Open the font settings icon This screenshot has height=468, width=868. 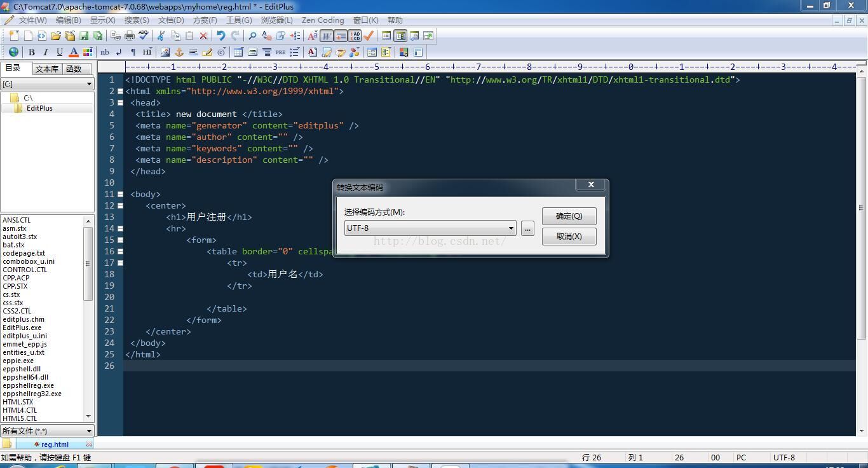click(x=312, y=36)
